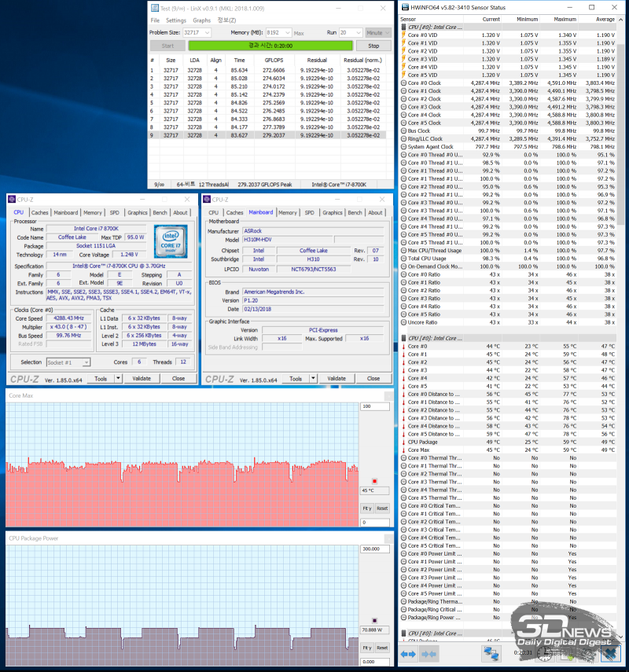Open the Settings menu in LinX

pos(176,20)
